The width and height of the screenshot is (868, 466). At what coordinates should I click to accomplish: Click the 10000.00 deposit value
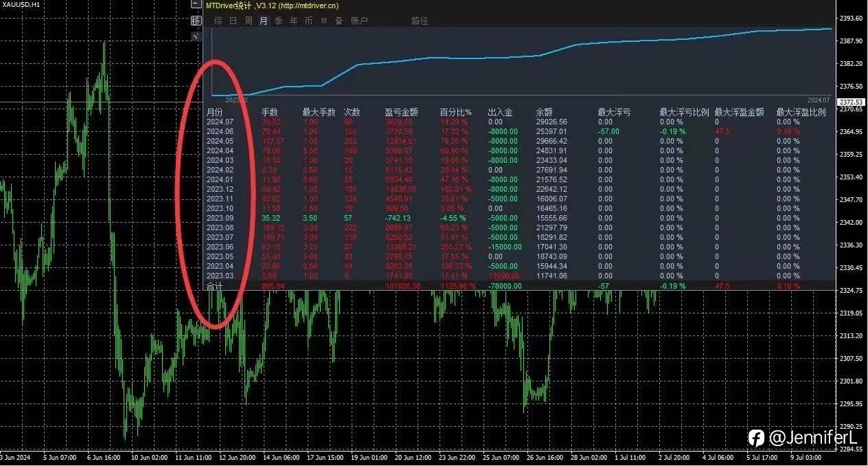[x=505, y=275]
